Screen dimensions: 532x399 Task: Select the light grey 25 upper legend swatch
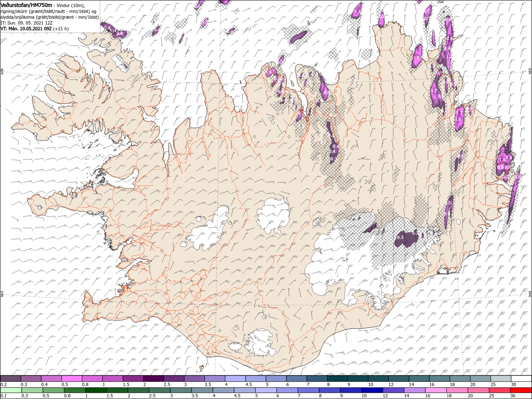(x=501, y=379)
